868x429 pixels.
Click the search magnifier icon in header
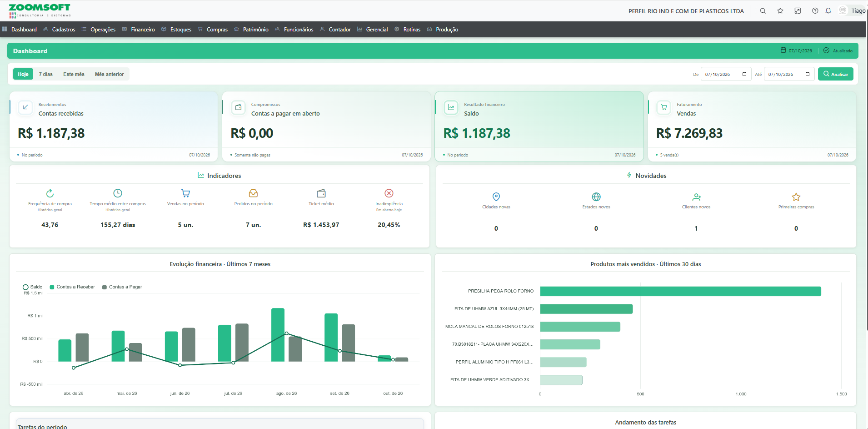coord(763,11)
